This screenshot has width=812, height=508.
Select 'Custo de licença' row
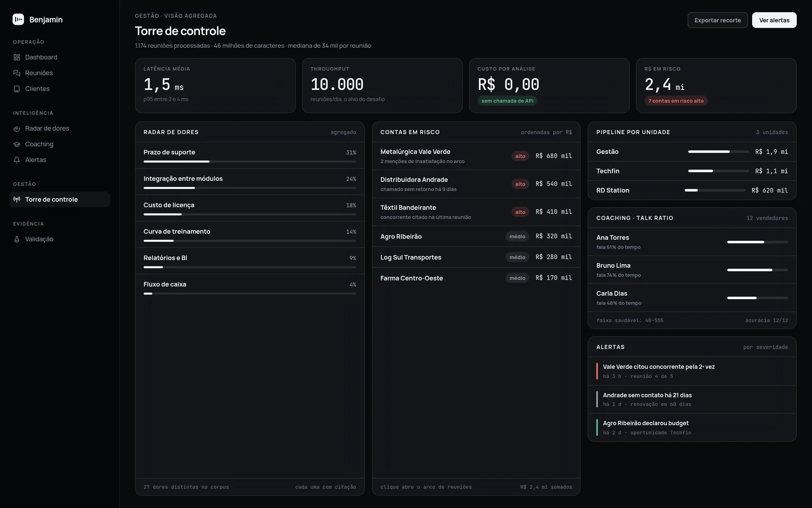coord(250,208)
